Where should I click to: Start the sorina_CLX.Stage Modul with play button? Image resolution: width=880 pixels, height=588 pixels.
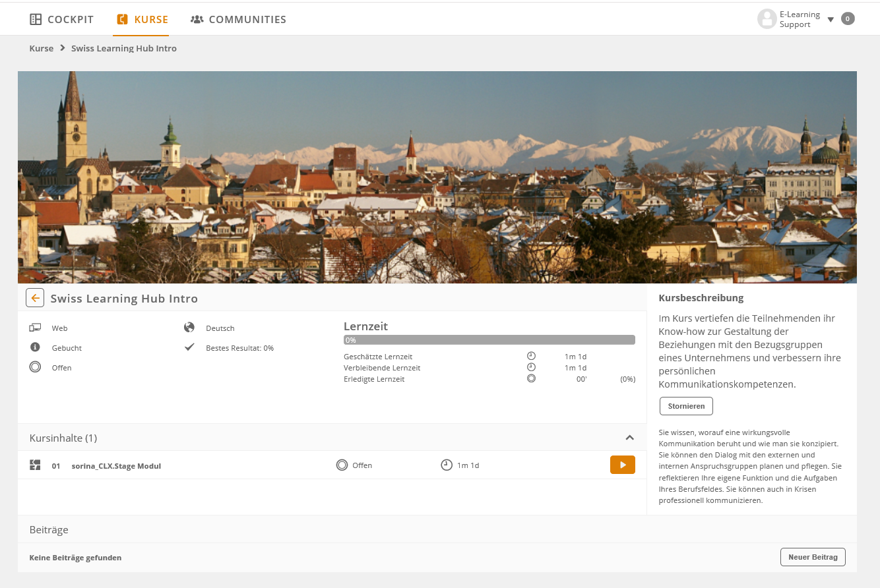[622, 465]
